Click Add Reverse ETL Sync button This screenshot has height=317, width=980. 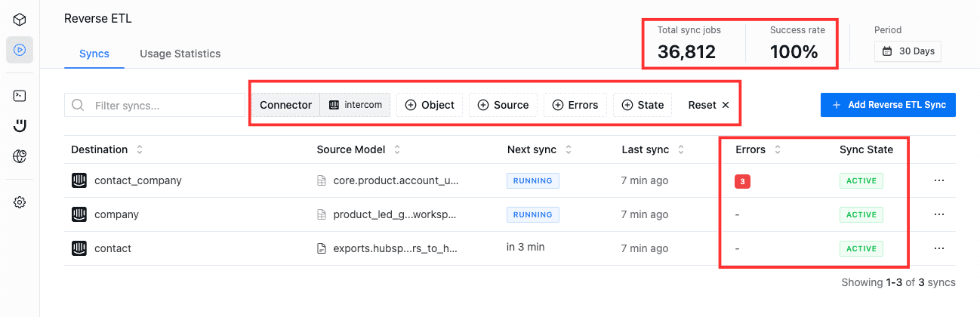tap(888, 105)
